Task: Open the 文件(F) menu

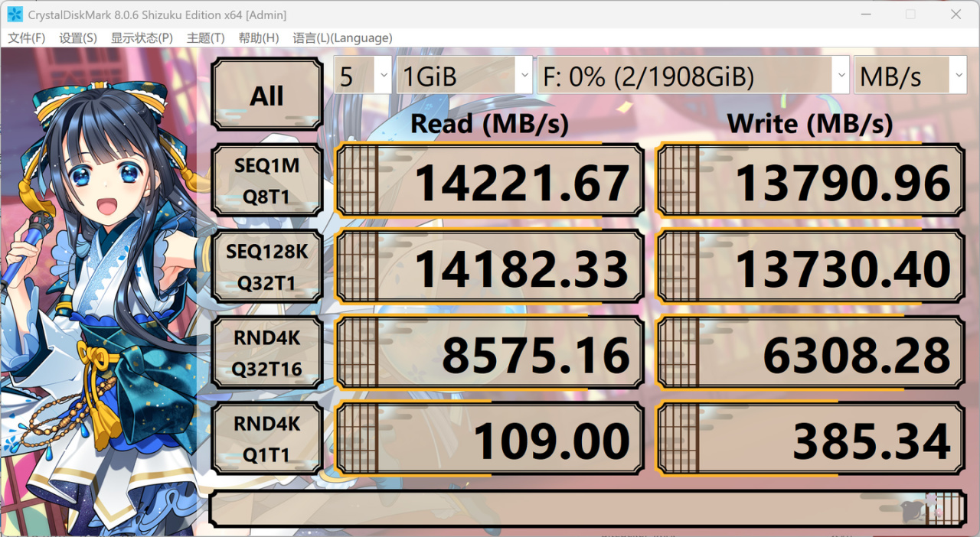Action: click(x=27, y=37)
